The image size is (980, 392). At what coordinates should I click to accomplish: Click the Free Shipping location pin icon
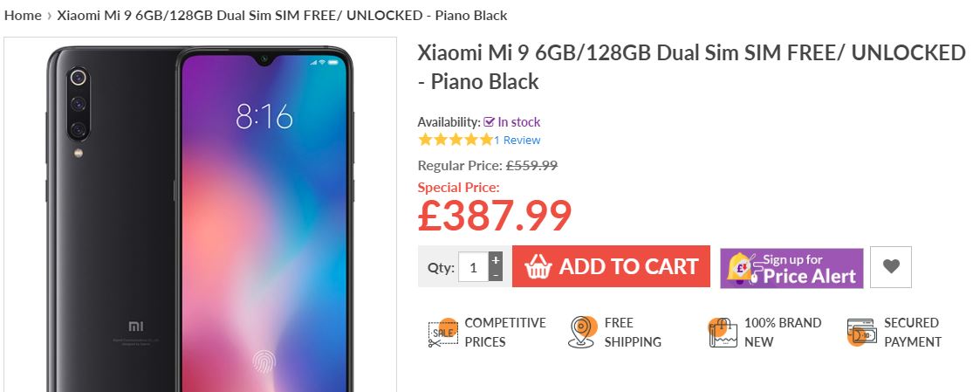click(582, 332)
